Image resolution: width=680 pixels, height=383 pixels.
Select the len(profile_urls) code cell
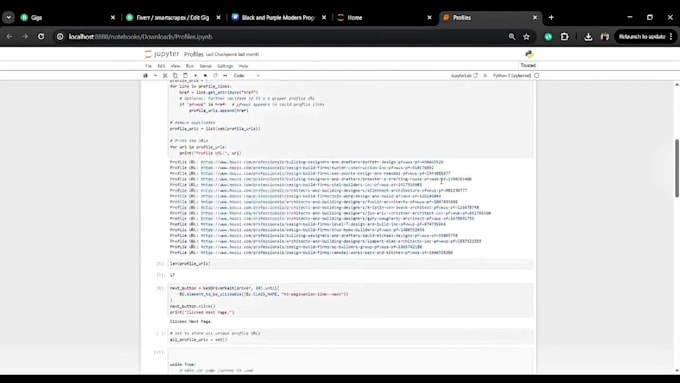pyautogui.click(x=350, y=264)
